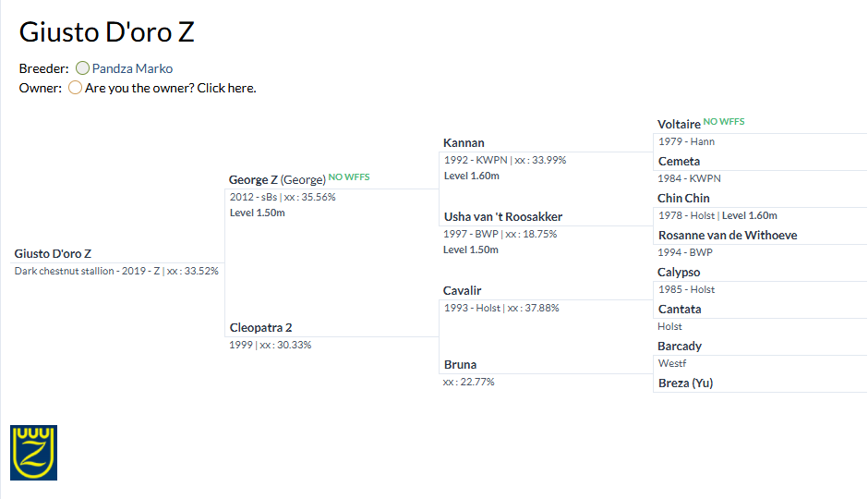Open Cantata ancestor entry
The image size is (868, 499).
[680, 309]
